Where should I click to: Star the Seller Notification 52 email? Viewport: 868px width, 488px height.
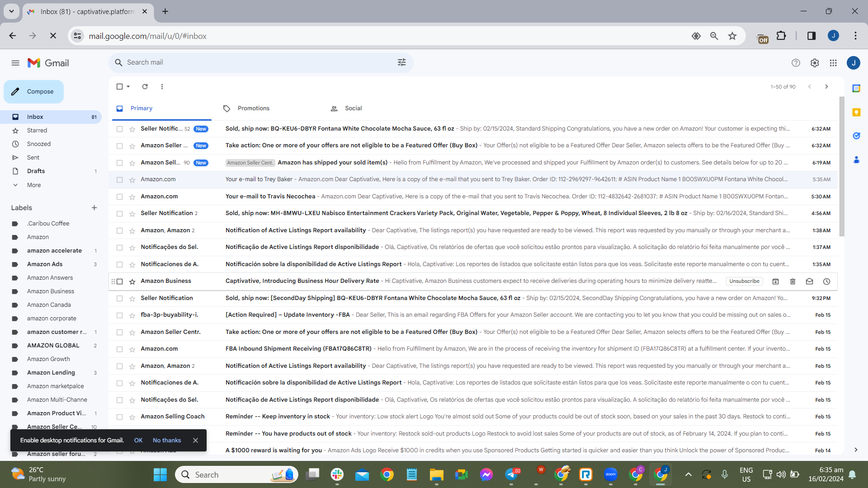pos(132,129)
